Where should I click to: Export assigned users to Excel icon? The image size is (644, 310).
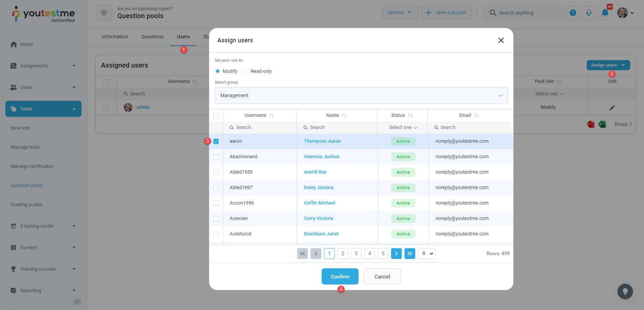pos(602,124)
